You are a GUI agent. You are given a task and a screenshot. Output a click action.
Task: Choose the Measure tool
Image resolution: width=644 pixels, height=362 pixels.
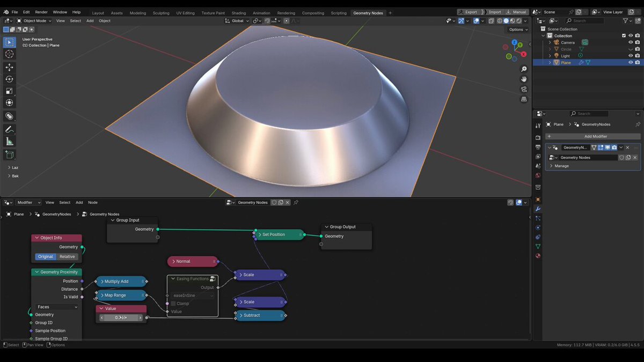click(9, 142)
